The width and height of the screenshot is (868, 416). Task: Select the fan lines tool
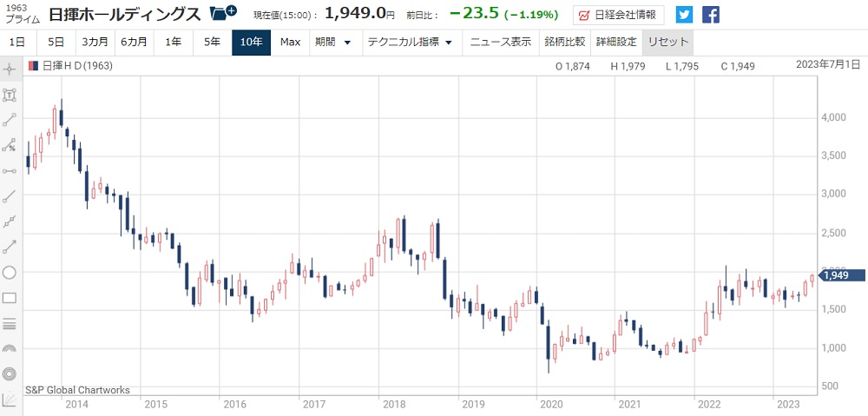[x=10, y=399]
